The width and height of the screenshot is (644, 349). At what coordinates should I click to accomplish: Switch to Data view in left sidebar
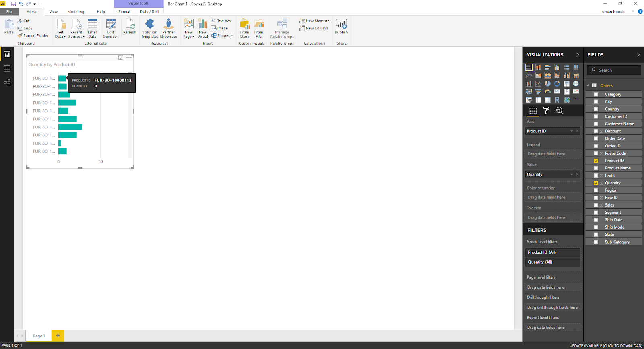7,68
